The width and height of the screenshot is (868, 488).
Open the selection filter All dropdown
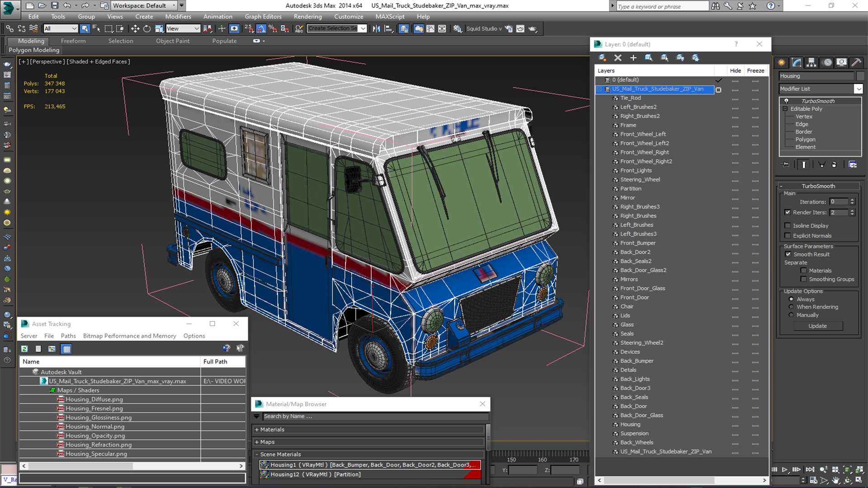[x=74, y=28]
